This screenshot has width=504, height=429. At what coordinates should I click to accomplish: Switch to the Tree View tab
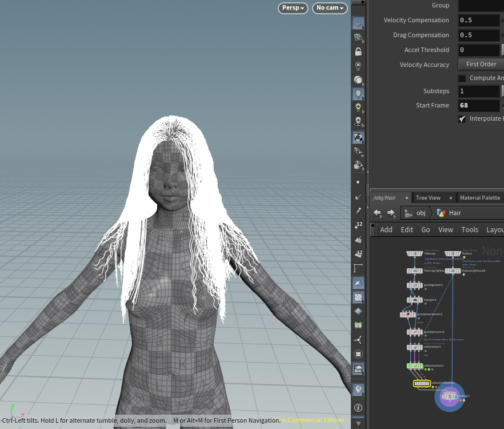point(428,198)
